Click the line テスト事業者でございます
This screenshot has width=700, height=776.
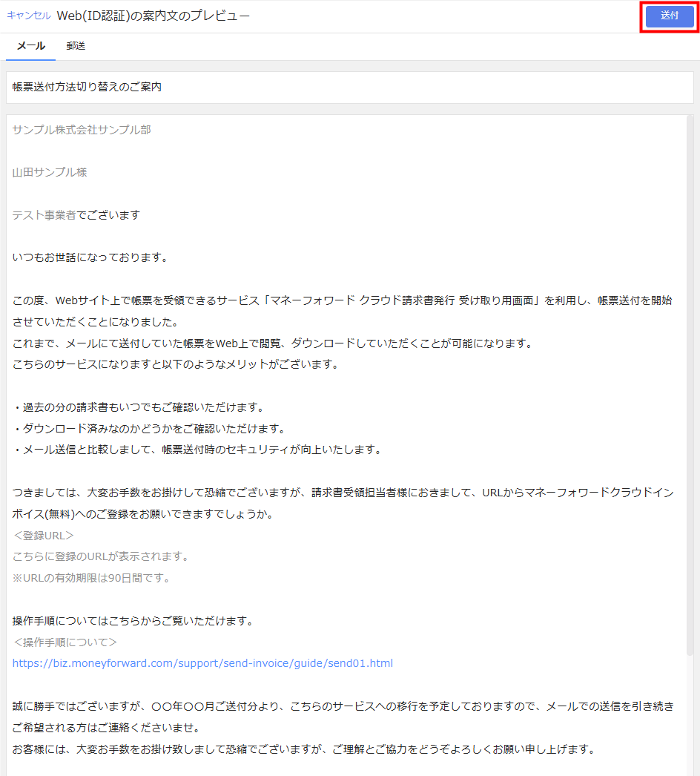(x=76, y=215)
